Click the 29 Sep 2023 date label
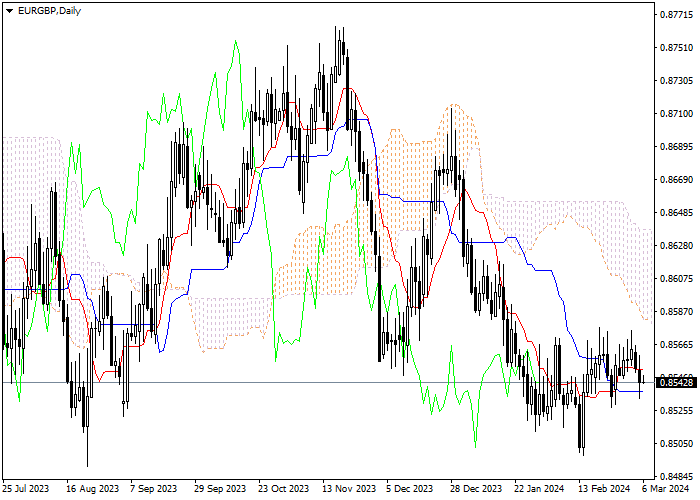The image size is (700, 500). pos(220,489)
